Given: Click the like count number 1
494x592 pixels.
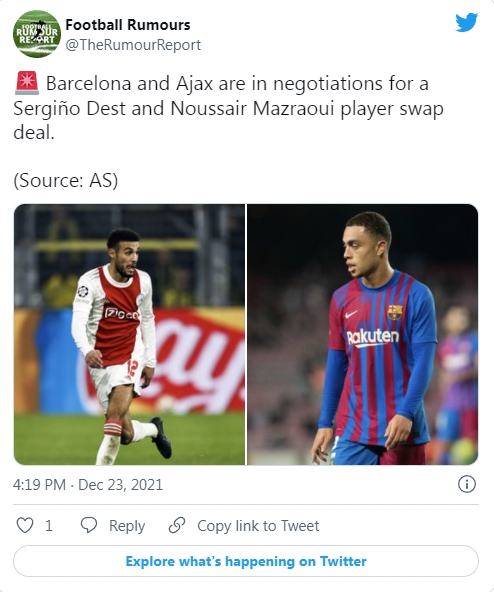Looking at the screenshot, I should point(48,526).
